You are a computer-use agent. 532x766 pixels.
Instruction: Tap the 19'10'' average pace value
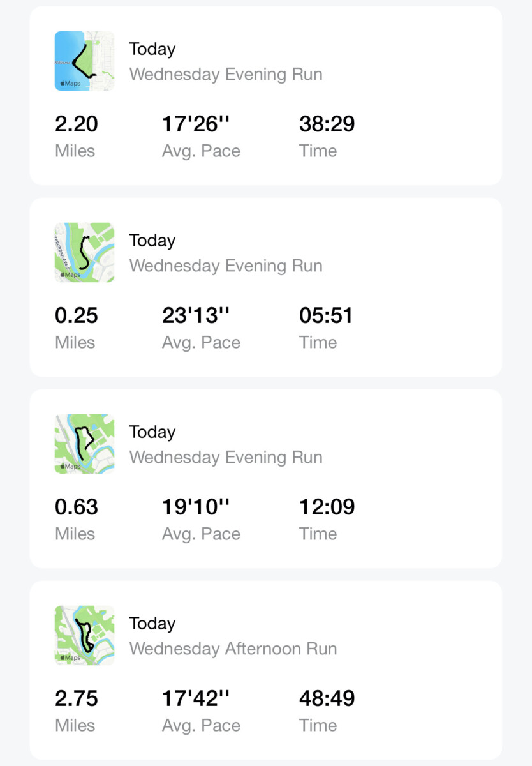(196, 507)
